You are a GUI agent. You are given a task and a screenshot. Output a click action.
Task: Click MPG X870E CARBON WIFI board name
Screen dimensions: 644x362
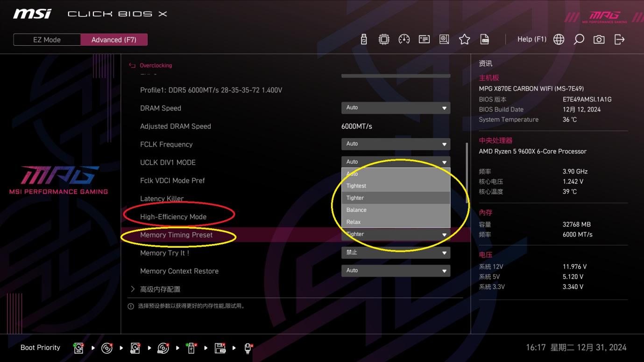[x=531, y=89]
